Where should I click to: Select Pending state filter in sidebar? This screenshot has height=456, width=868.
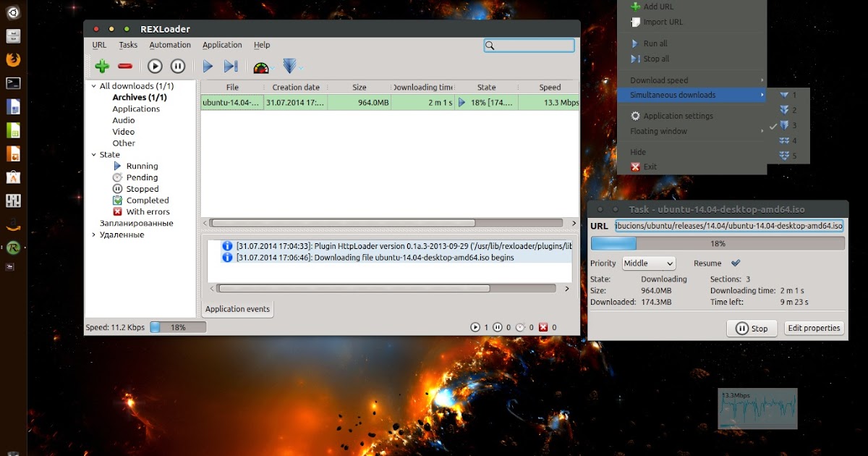pos(135,177)
